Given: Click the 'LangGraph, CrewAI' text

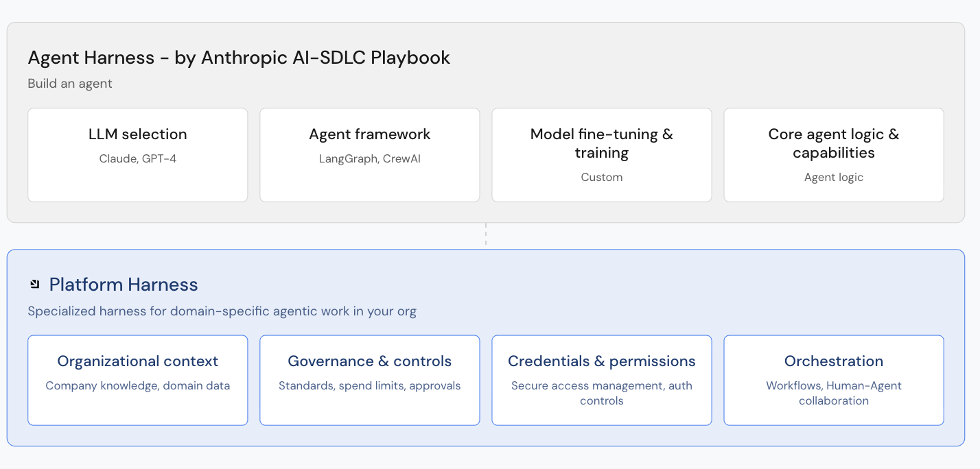Looking at the screenshot, I should point(370,159).
